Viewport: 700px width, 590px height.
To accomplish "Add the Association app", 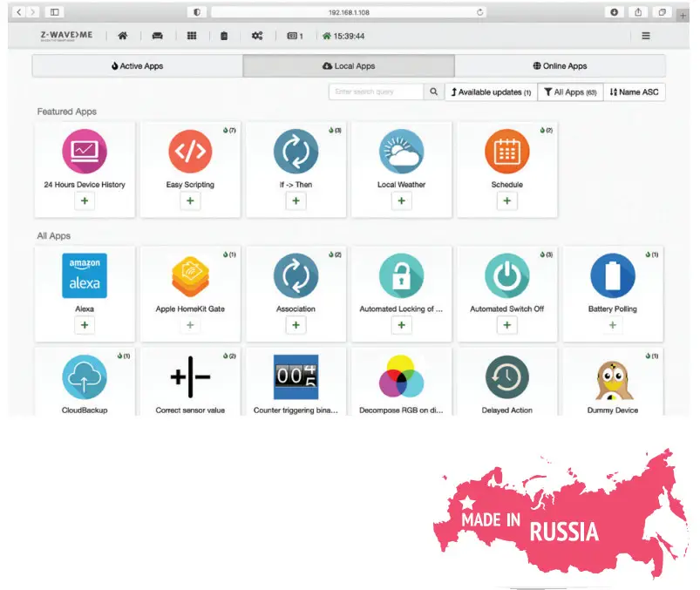I will 296,325.
